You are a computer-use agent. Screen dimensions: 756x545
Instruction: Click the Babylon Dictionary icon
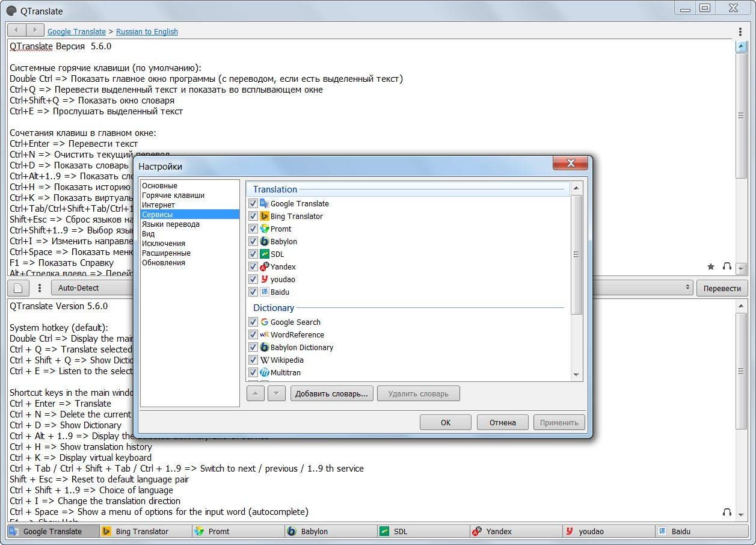point(265,347)
